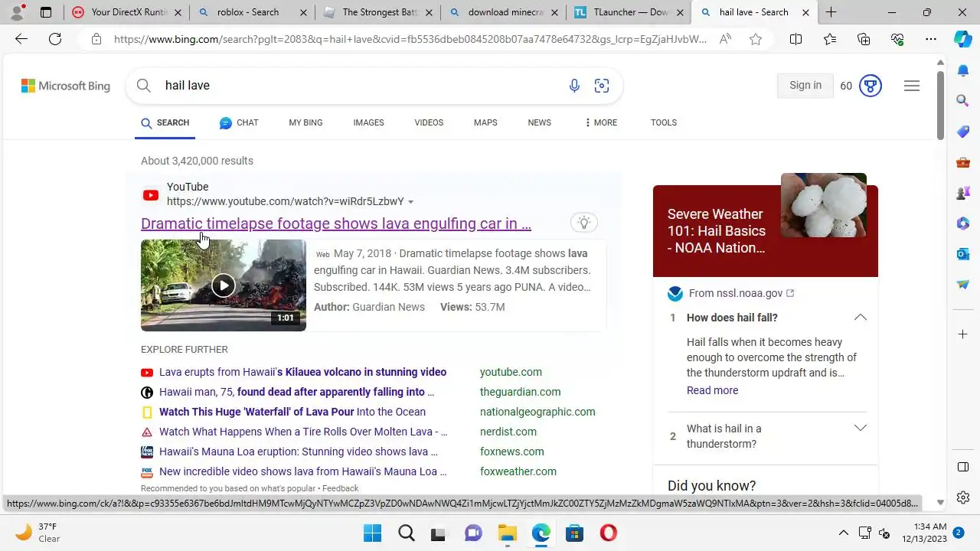Play the lava video thumbnail
Image resolution: width=980 pixels, height=551 pixels.
point(224,285)
